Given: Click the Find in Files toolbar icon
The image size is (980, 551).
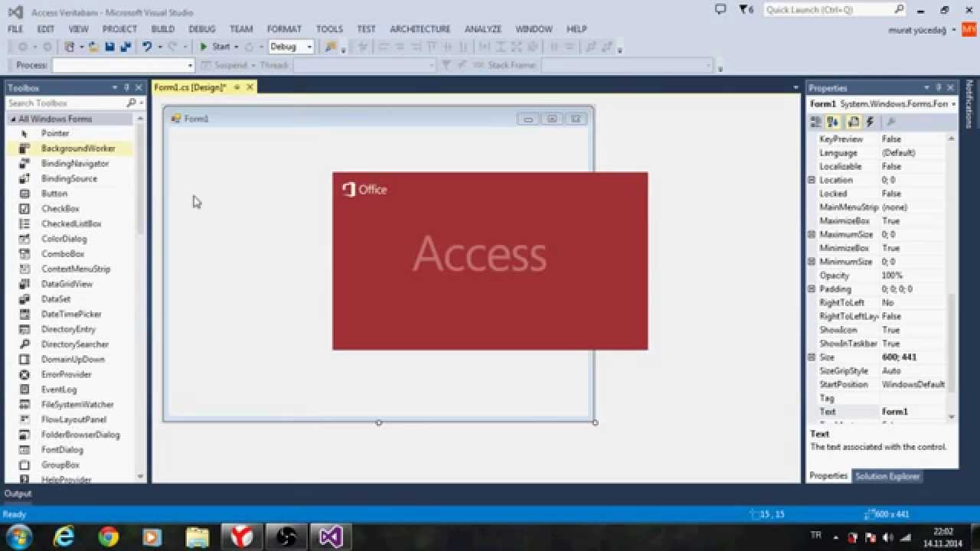Looking at the screenshot, I should 331,47.
